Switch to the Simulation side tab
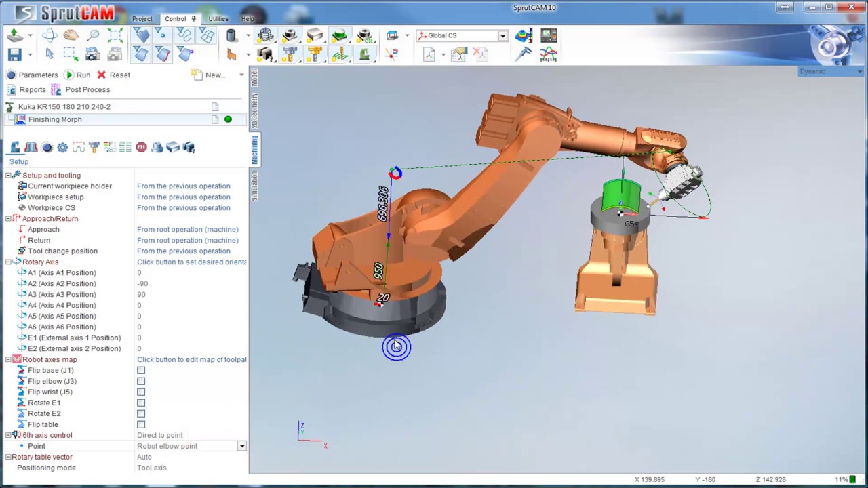This screenshot has height=488, width=868. coord(255,186)
